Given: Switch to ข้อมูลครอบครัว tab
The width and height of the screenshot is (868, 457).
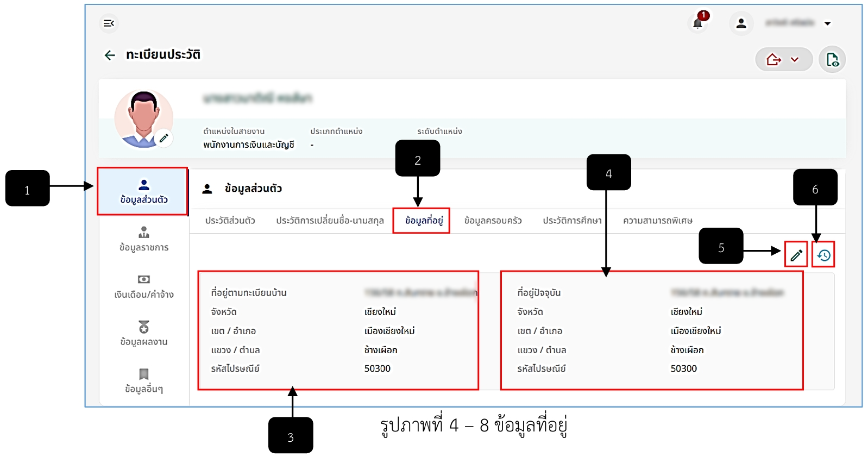Looking at the screenshot, I should pyautogui.click(x=493, y=221).
